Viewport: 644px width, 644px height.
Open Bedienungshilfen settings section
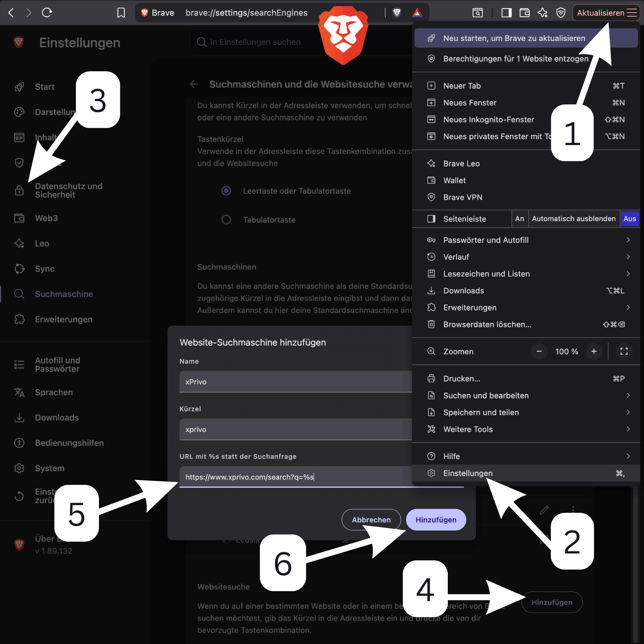pos(69,443)
